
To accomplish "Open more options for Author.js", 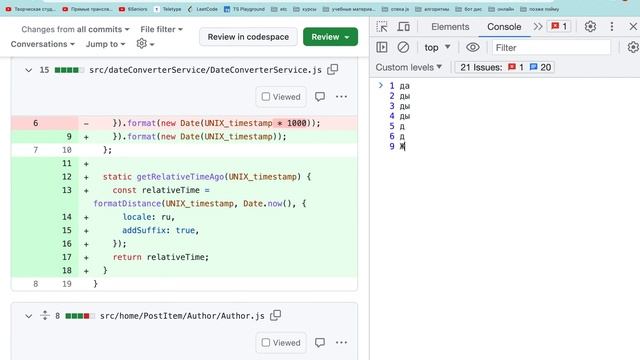I will [341, 342].
